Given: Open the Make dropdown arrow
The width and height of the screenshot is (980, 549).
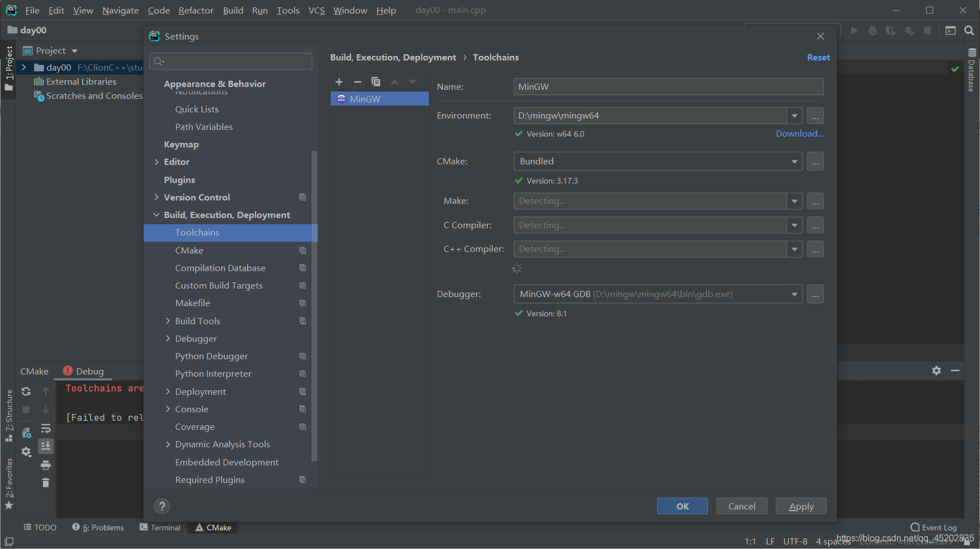Looking at the screenshot, I should (795, 201).
